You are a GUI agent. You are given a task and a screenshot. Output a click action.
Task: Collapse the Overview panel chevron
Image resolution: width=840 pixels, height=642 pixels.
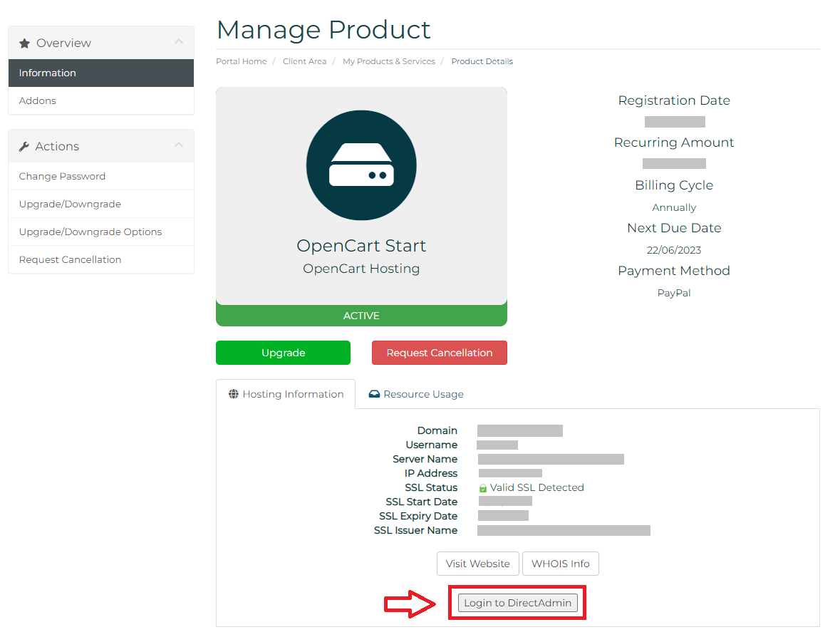click(x=179, y=42)
